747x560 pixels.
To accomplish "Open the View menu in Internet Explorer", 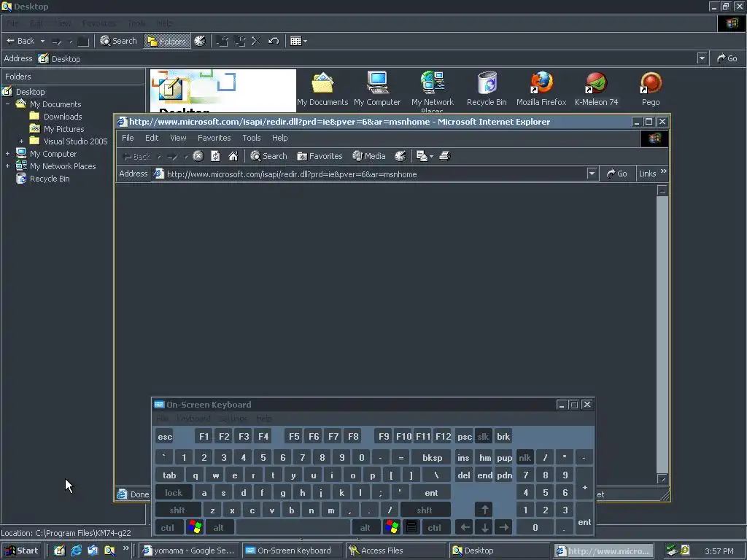I will (178, 138).
